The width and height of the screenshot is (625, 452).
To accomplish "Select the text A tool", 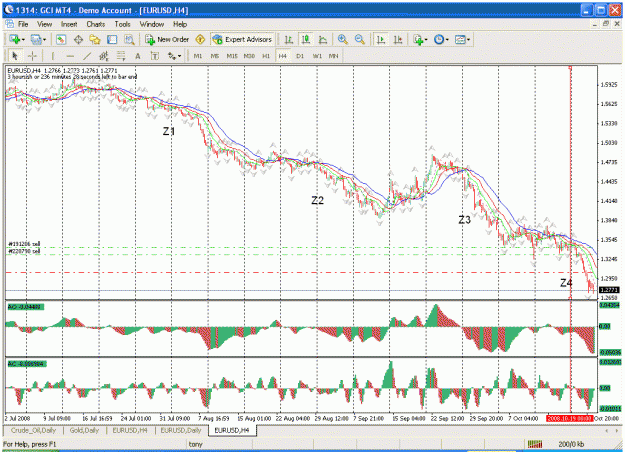I will pos(138,56).
